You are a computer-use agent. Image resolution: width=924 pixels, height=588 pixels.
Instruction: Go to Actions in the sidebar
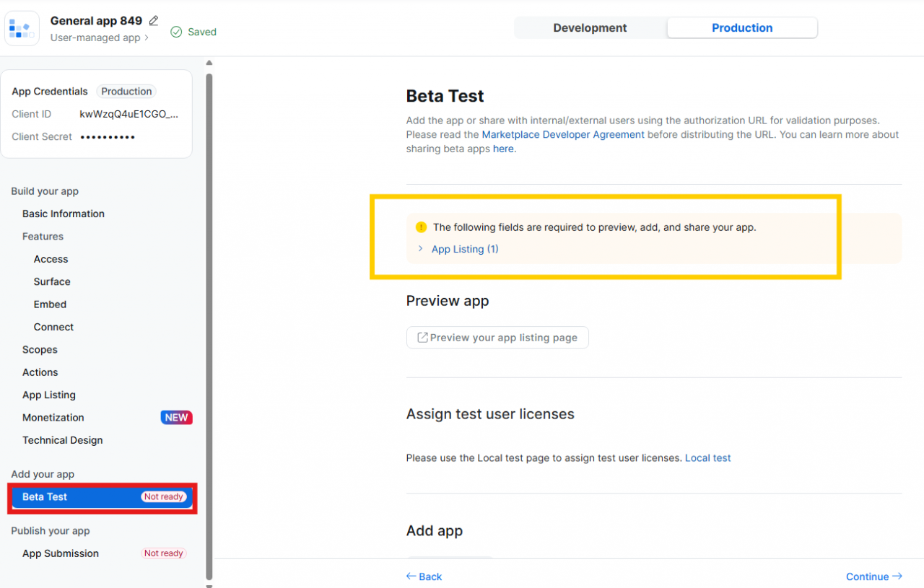click(x=40, y=372)
